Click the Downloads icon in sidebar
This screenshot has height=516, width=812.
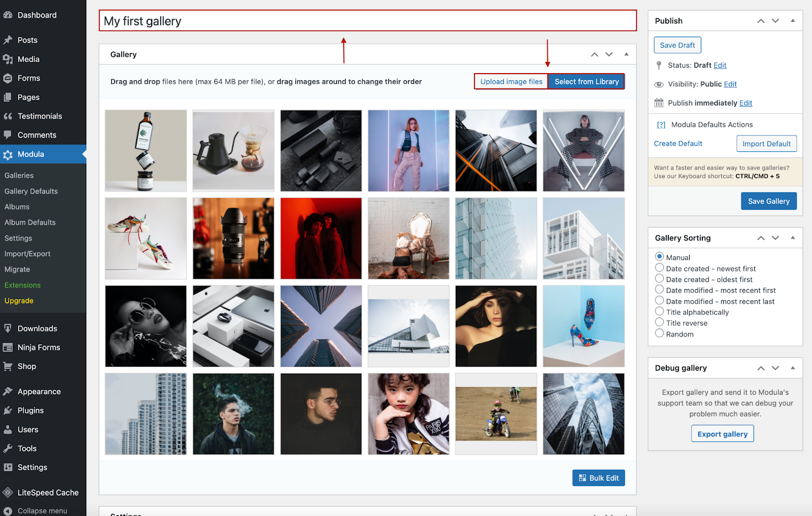point(8,329)
